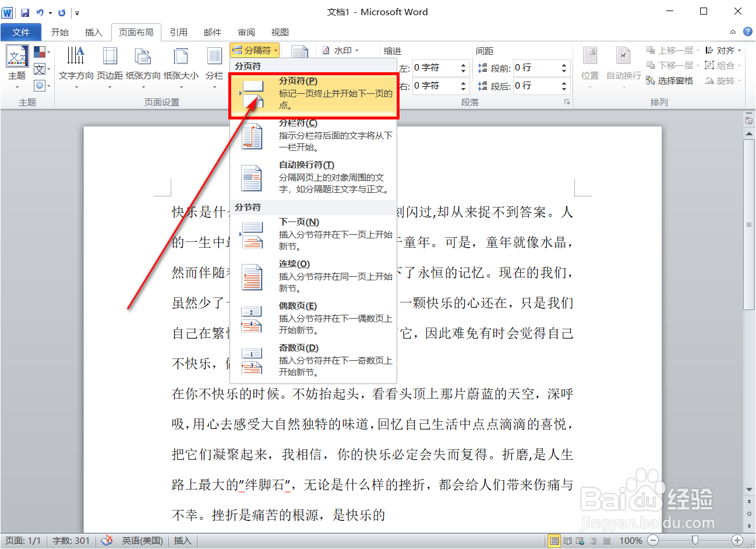Viewport: 756px width, 549px height.
Task: Click the Undo icon
Action: (40, 12)
